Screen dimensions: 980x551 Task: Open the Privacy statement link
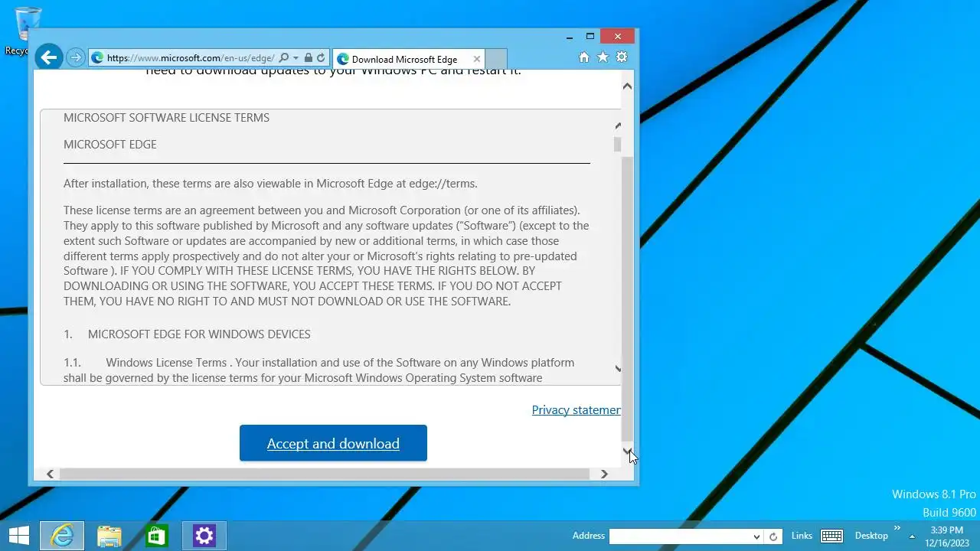576,410
